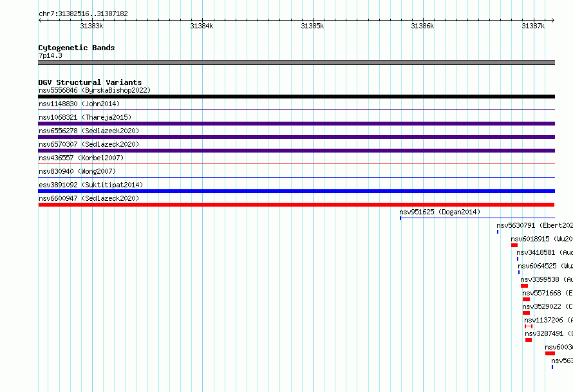
Task: Click the purple nsv6570307 variant bar
Action: (296, 151)
